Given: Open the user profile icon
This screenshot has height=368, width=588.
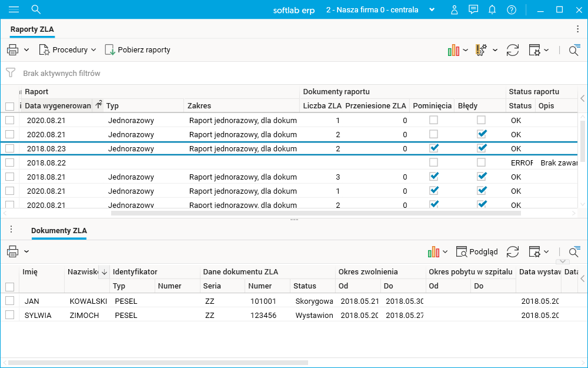Looking at the screenshot, I should pos(454,9).
